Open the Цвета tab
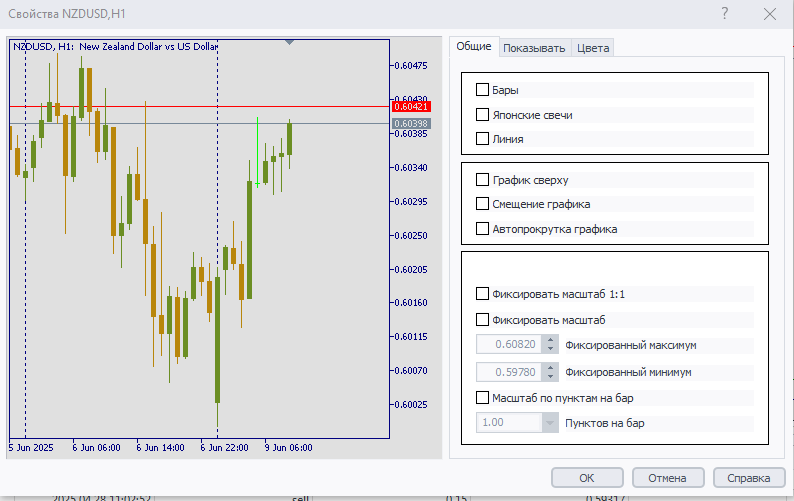This screenshot has width=794, height=501. pyautogui.click(x=593, y=48)
